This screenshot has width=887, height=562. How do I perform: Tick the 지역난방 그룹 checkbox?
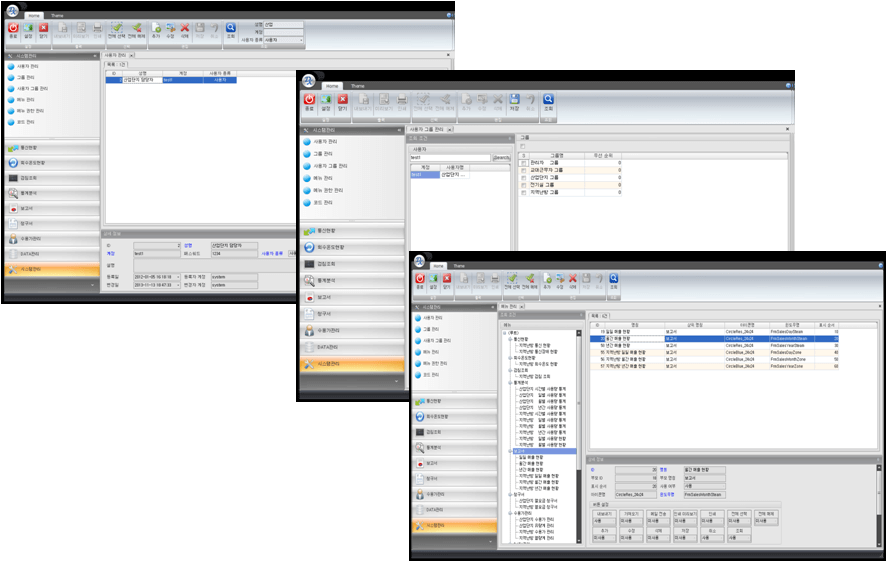(523, 192)
